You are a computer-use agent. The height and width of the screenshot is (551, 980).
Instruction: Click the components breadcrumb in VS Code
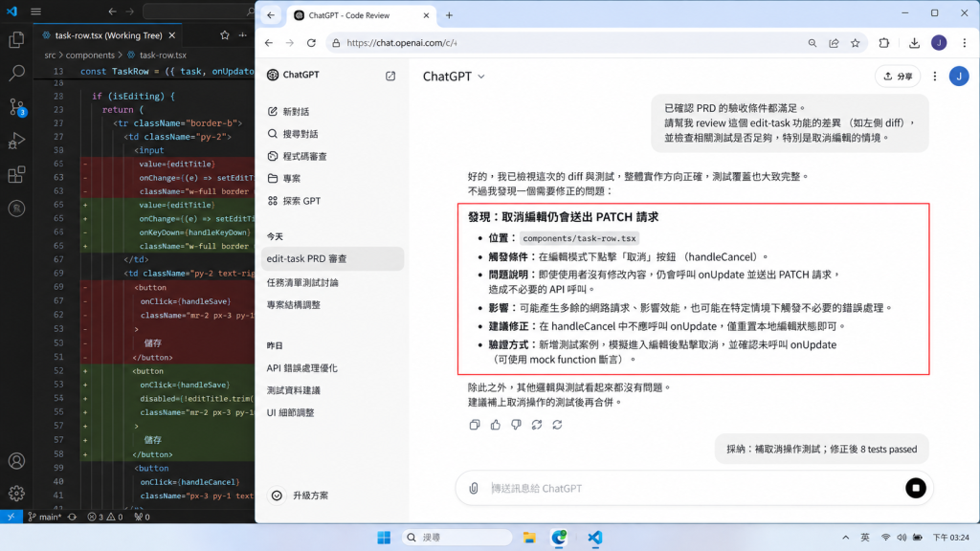click(90, 55)
